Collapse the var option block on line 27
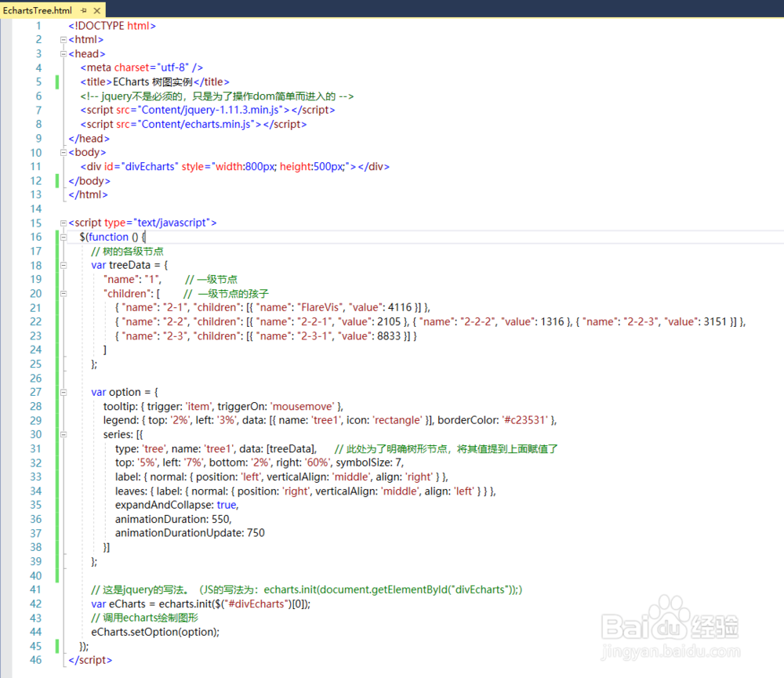 point(64,393)
